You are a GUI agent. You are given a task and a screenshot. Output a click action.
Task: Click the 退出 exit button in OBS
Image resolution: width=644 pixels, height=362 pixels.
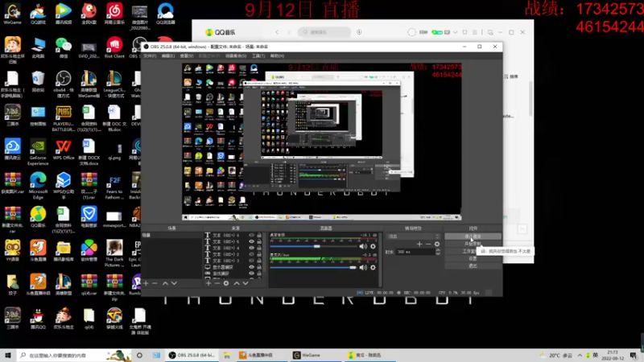point(473,266)
